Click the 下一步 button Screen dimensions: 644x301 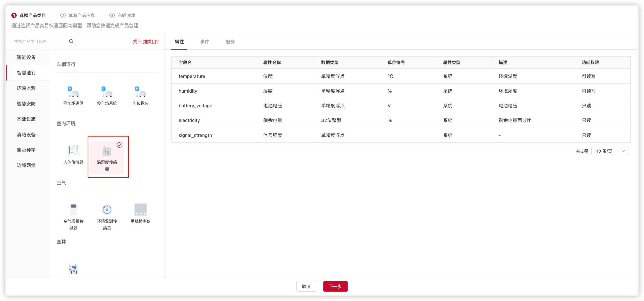click(x=335, y=286)
